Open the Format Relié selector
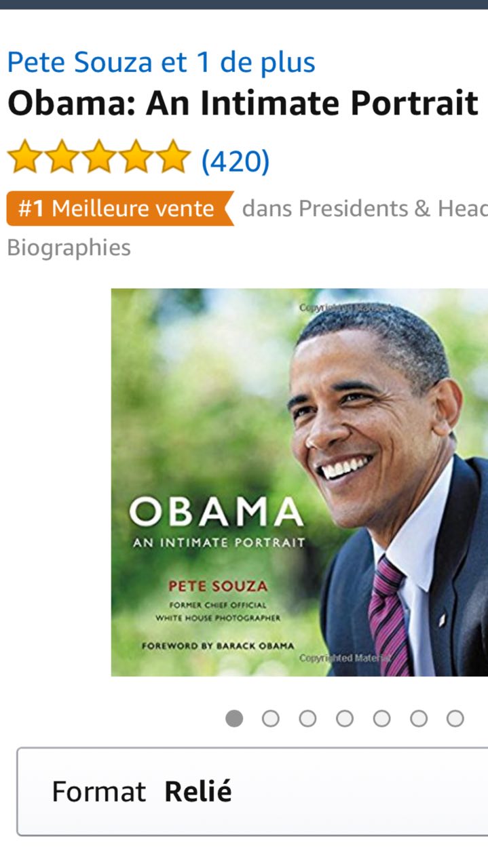 tap(252, 791)
